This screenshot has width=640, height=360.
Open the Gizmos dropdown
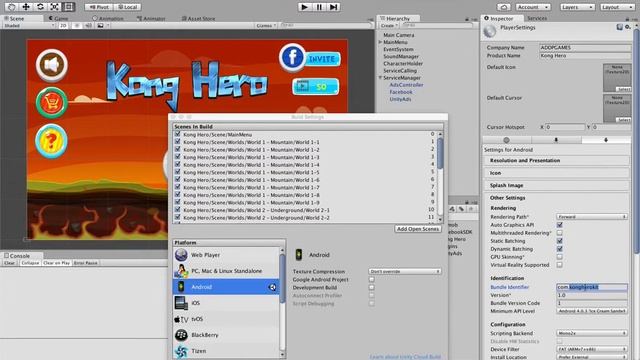(x=266, y=25)
